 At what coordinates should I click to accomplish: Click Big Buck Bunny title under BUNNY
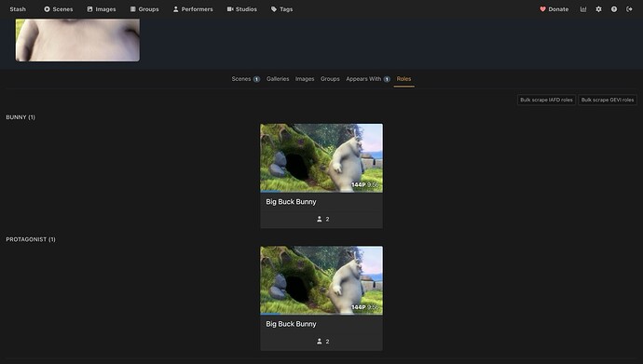click(x=291, y=202)
